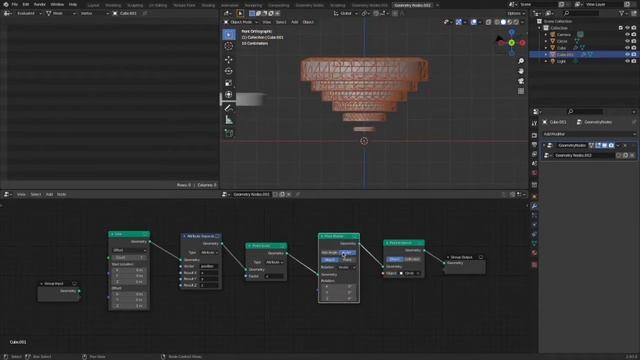Select the Measure tool in viewport toolbar
The image size is (640, 360).
(229, 120)
